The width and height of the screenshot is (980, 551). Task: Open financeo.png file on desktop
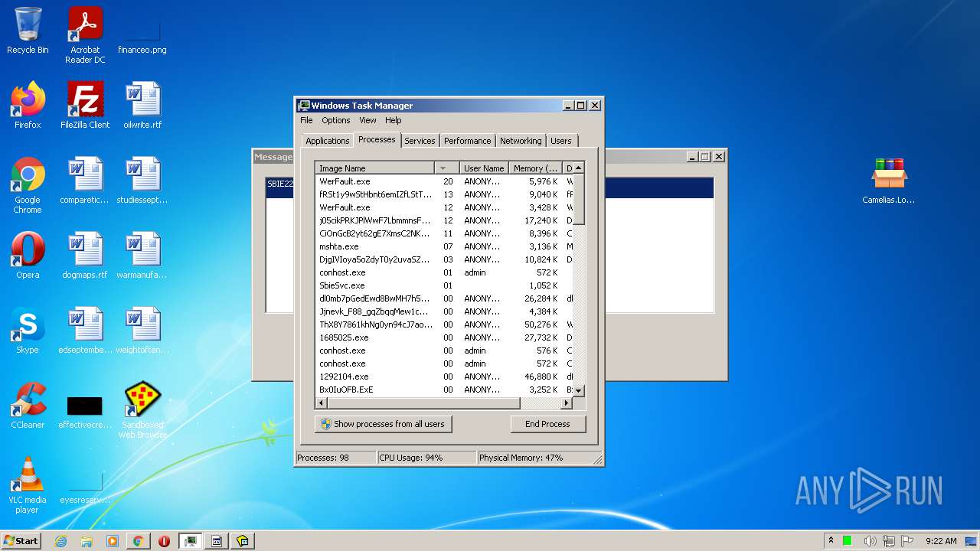coord(142,34)
